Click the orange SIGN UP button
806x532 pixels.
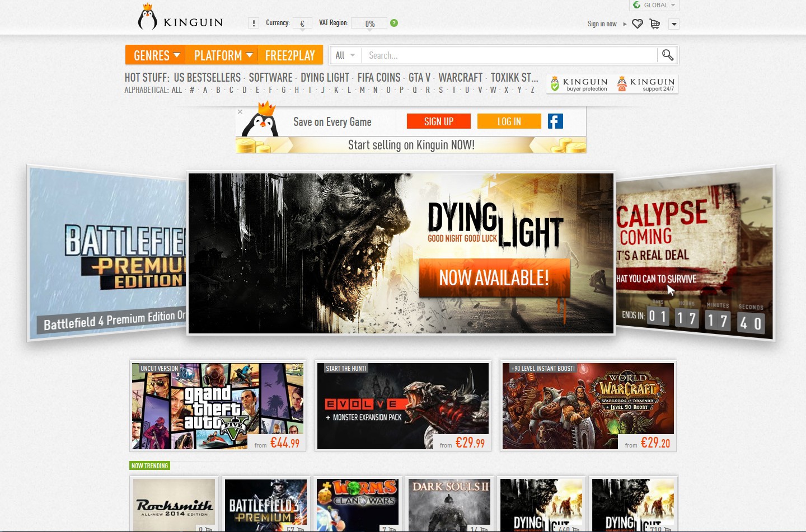click(x=439, y=121)
